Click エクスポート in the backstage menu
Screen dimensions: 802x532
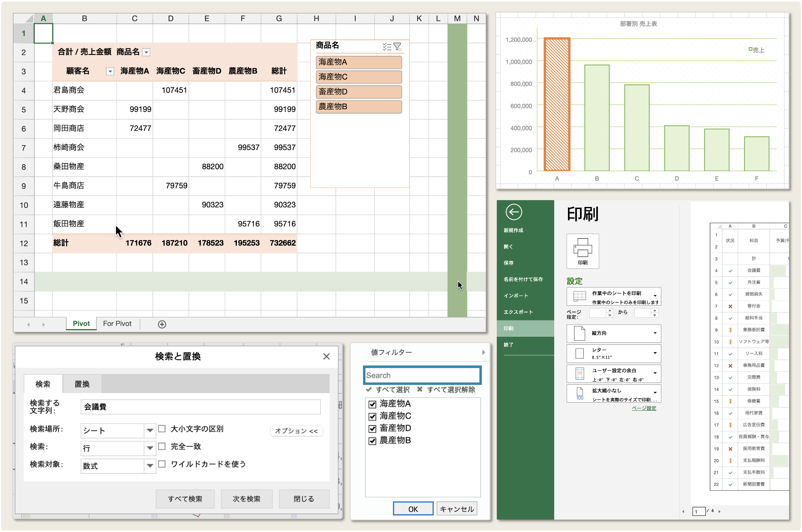point(518,312)
